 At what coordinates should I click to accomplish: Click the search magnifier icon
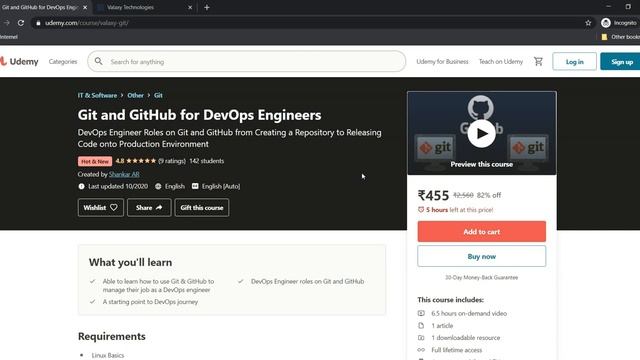coord(98,61)
